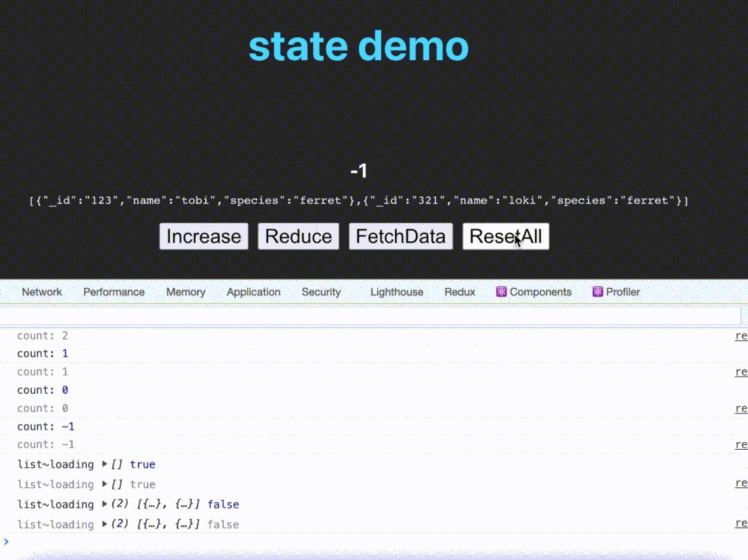
Task: Open the Lighthouse tab
Action: 397,292
